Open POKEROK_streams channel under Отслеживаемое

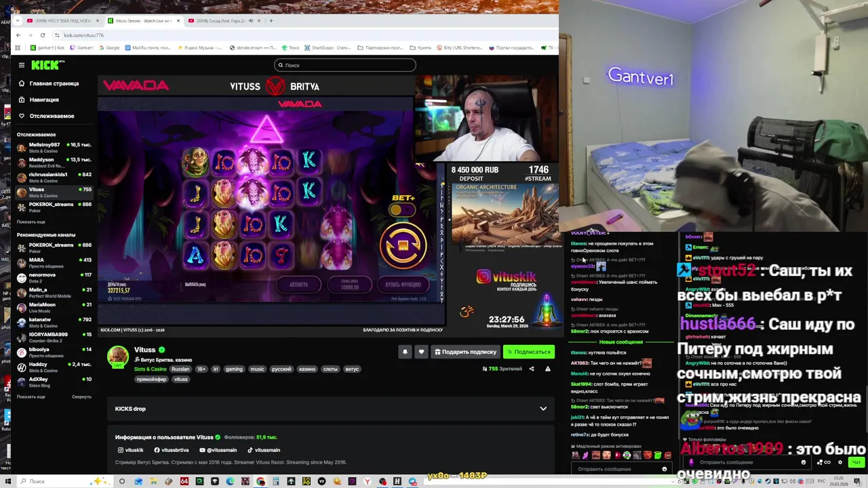coord(54,207)
